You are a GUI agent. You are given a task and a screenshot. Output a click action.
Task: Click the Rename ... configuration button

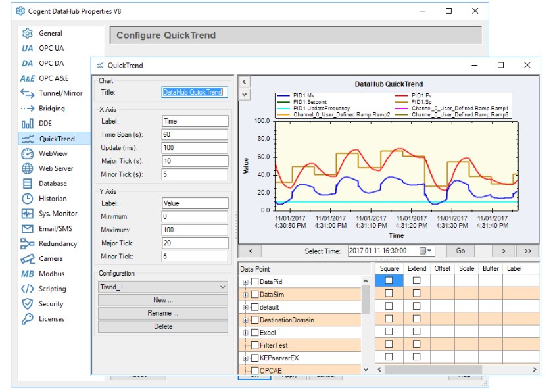(163, 313)
